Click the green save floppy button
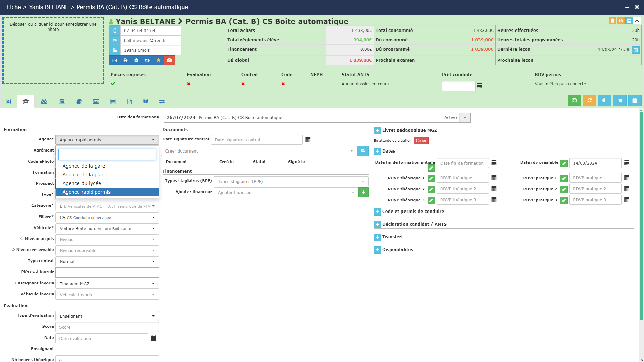Viewport: 644px width, 362px height. tap(574, 100)
